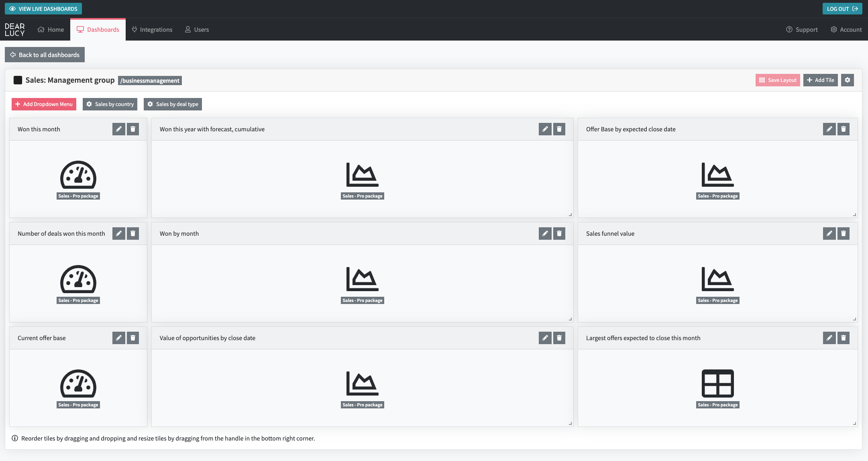Click the 'Sales: Management group' title
Screen dimensions: 868x461
70,80
